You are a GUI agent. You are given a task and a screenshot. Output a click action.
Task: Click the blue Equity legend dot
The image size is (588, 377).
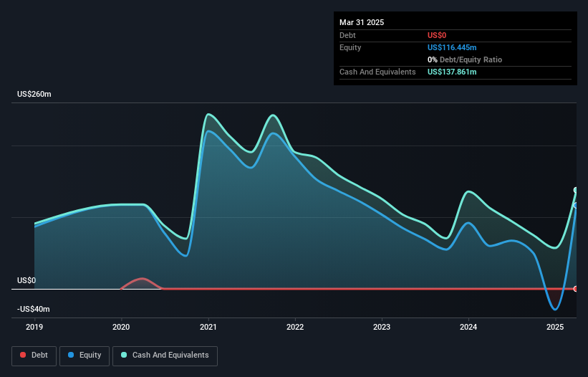tap(71, 355)
